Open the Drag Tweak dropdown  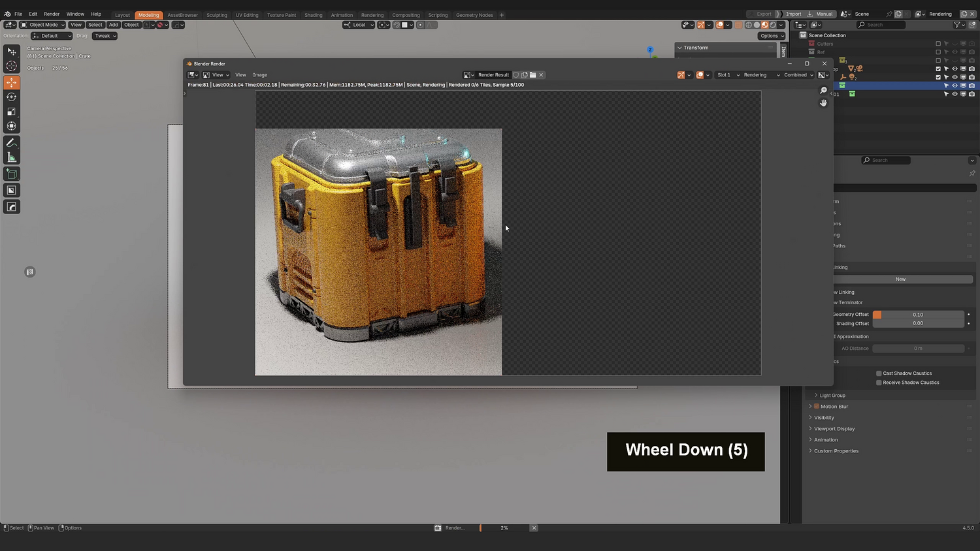[105, 36]
